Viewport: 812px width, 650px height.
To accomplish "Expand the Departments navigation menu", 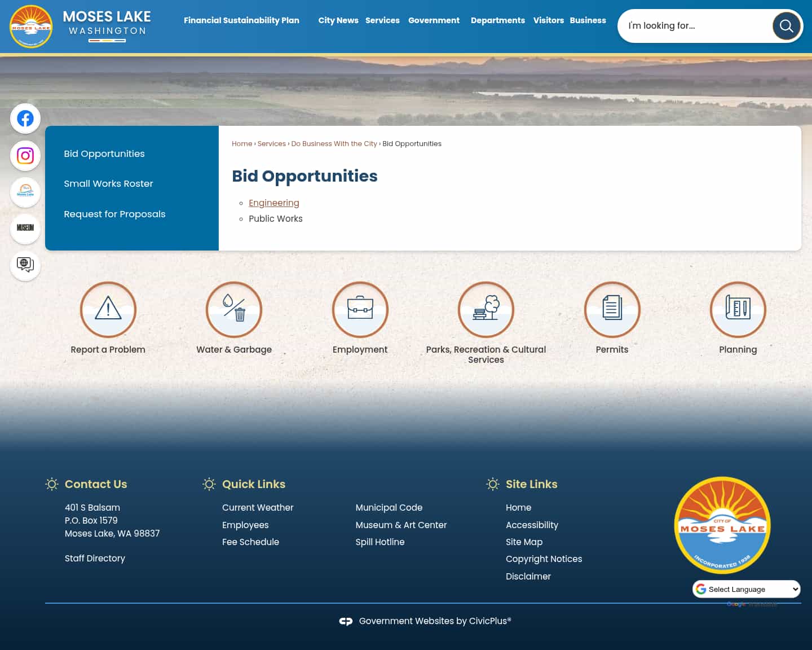I will click(x=497, y=20).
